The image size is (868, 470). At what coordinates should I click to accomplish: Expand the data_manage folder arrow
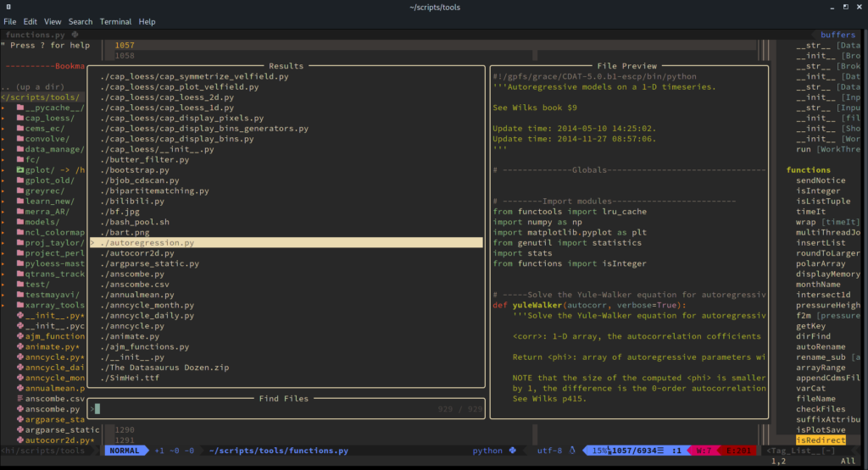3,149
